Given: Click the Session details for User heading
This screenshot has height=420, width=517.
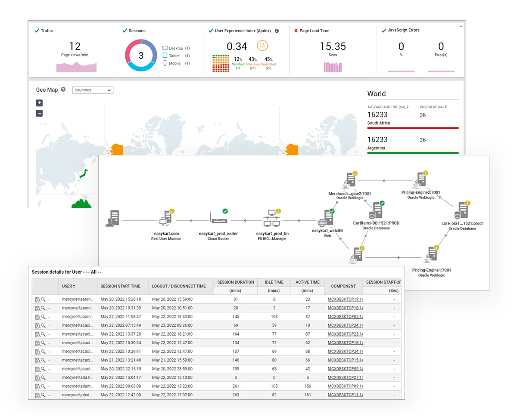Looking at the screenshot, I should [x=66, y=272].
